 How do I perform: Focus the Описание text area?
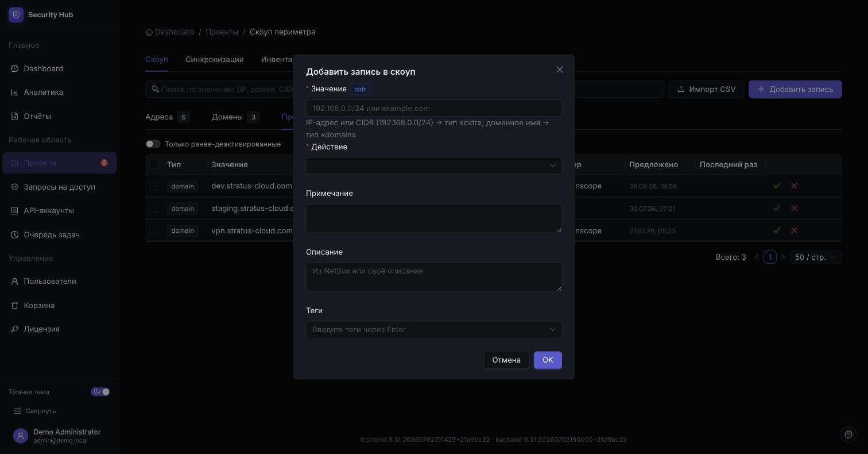434,277
